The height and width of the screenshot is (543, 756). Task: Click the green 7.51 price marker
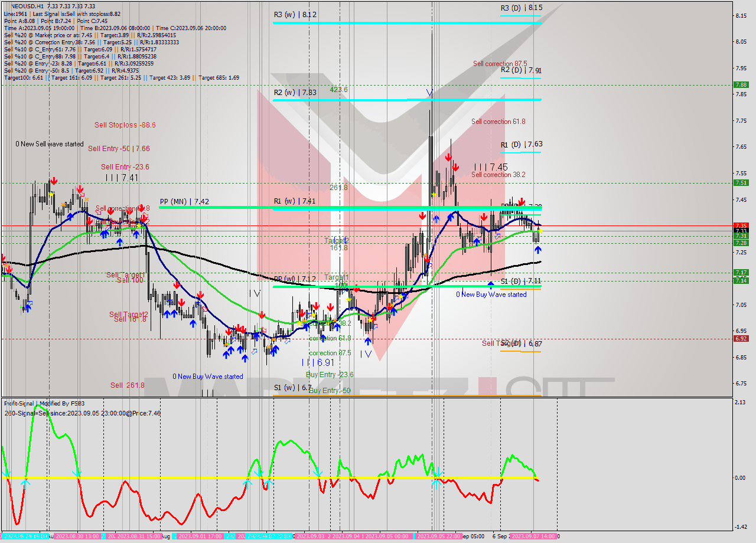(x=741, y=182)
